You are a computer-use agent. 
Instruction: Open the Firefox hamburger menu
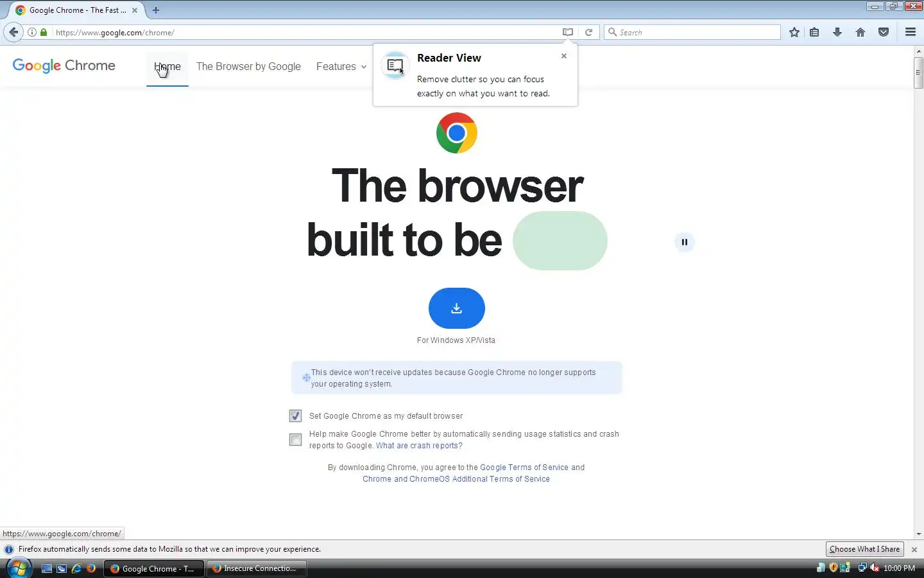911,32
